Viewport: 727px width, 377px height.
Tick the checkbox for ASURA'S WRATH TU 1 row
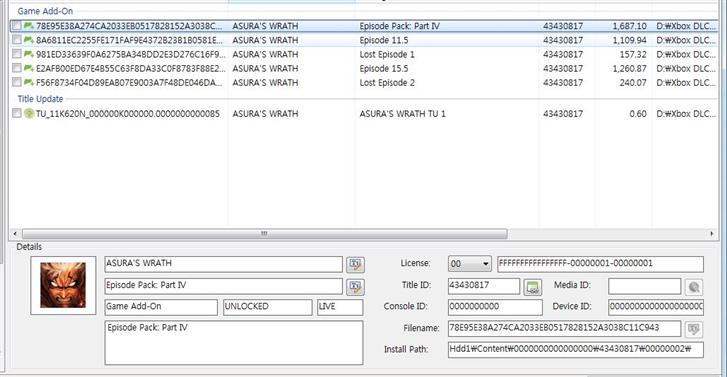(17, 113)
